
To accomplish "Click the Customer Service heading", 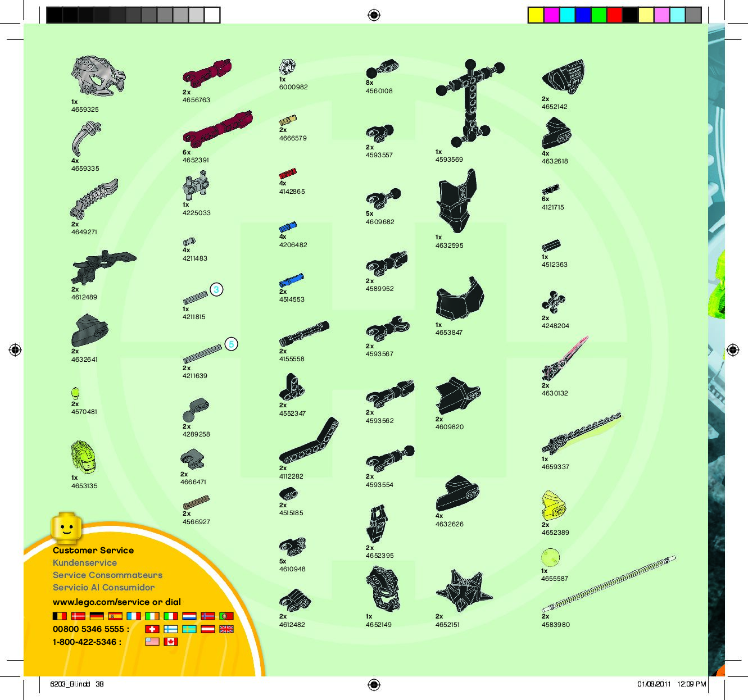I will point(93,551).
